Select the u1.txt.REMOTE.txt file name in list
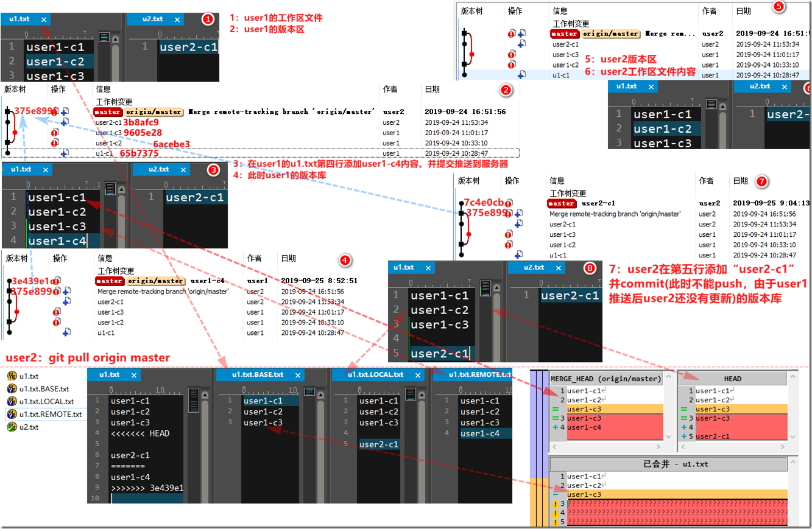 pos(50,415)
